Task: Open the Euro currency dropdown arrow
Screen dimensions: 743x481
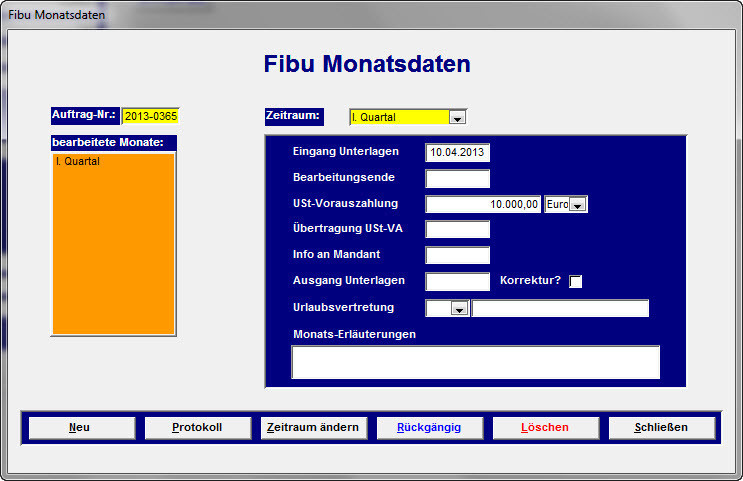Action: coord(578,205)
